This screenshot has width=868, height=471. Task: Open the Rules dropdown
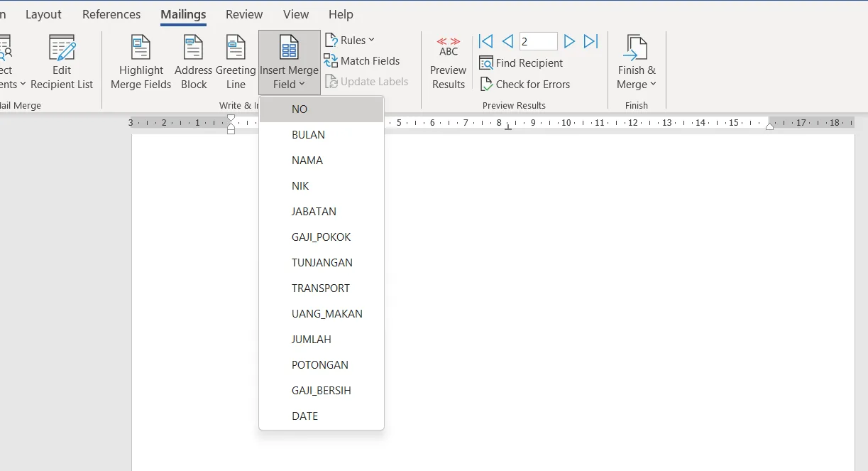point(349,40)
